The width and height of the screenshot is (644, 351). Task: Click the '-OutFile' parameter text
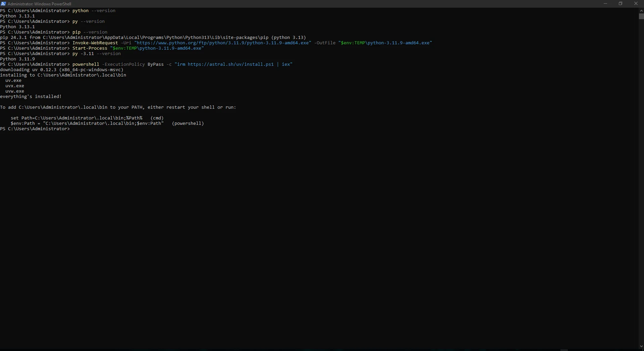click(325, 43)
